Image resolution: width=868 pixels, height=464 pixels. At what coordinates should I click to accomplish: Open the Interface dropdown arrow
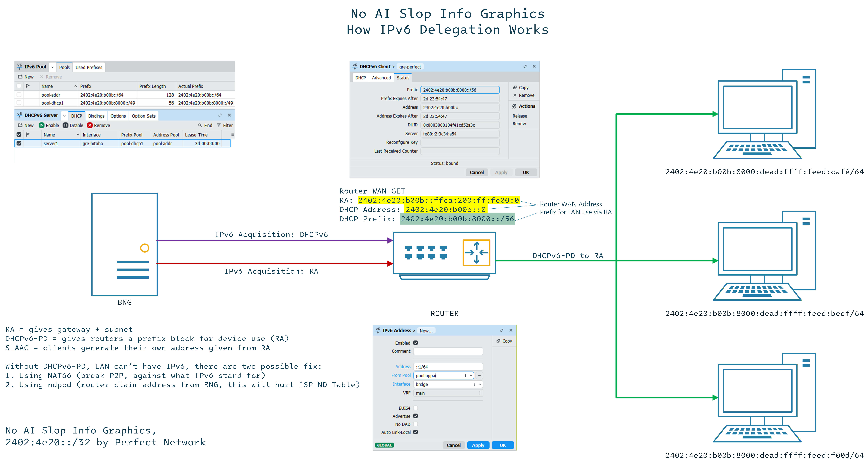[480, 384]
